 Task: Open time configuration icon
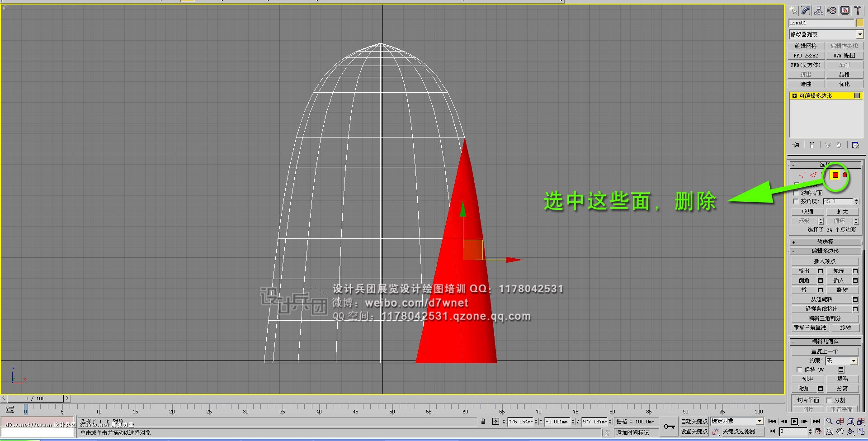point(818,432)
